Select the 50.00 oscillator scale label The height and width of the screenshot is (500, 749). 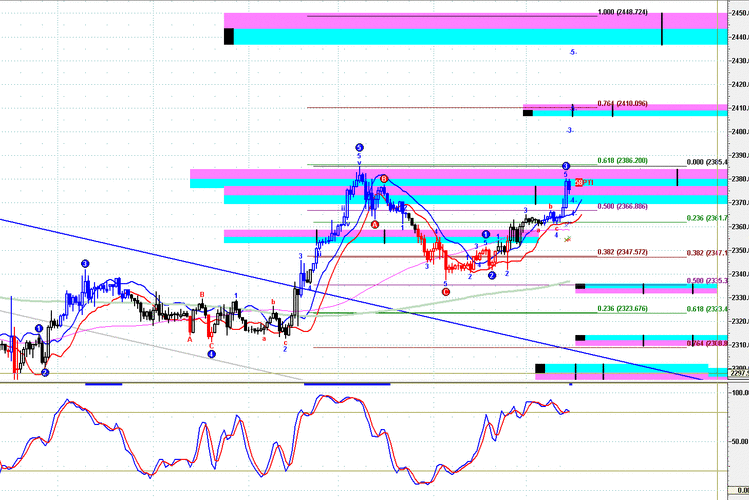pyautogui.click(x=740, y=441)
